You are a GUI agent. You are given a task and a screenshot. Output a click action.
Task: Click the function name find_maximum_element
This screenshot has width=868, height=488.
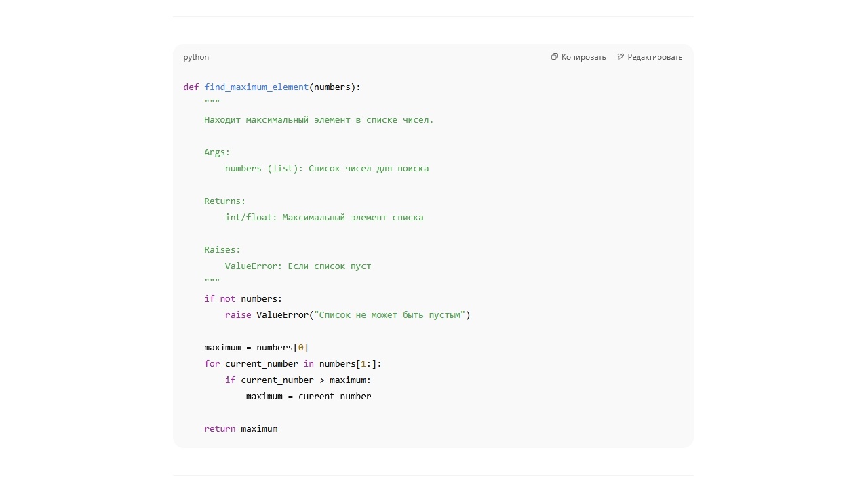coord(256,87)
